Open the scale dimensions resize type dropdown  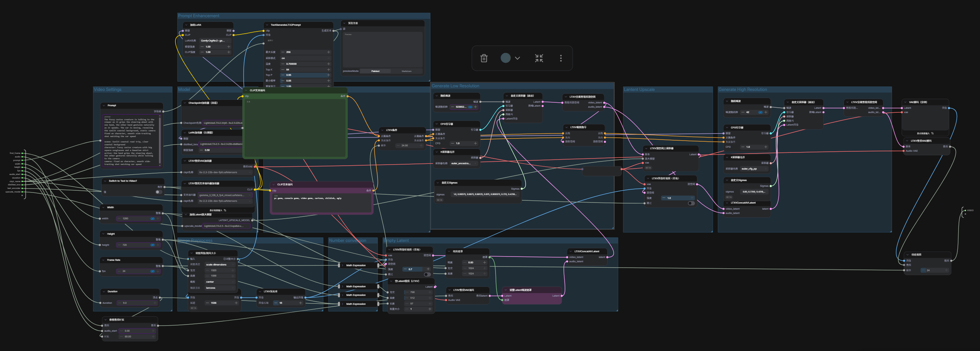coord(220,265)
